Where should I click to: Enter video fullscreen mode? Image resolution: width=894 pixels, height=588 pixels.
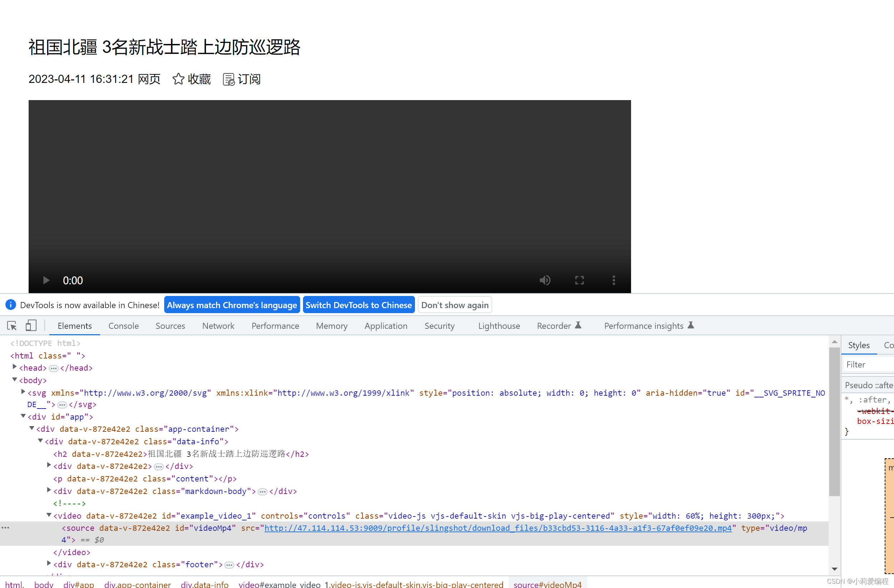[579, 280]
